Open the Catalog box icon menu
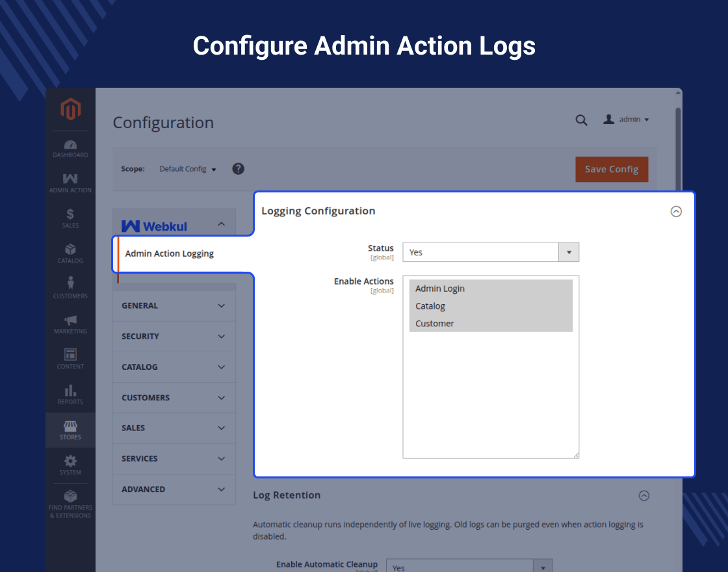The image size is (728, 572). point(70,253)
